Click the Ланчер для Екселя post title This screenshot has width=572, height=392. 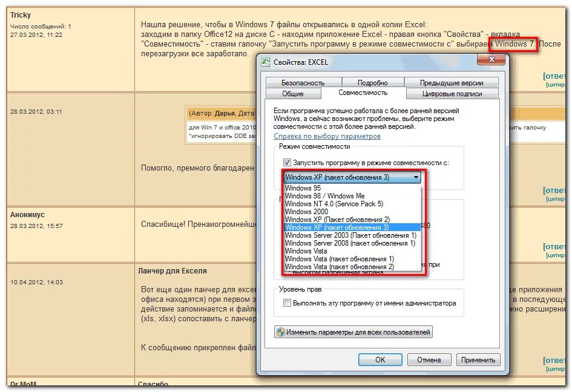click(x=172, y=271)
